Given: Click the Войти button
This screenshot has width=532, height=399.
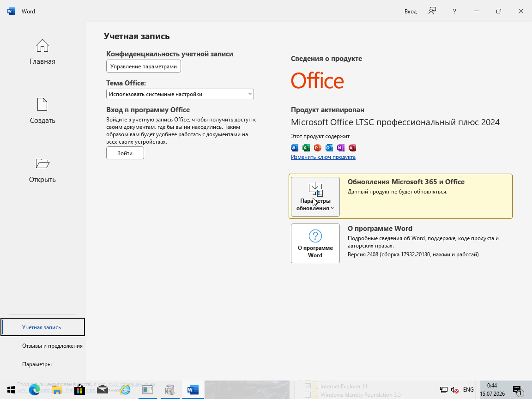Looking at the screenshot, I should point(125,153).
